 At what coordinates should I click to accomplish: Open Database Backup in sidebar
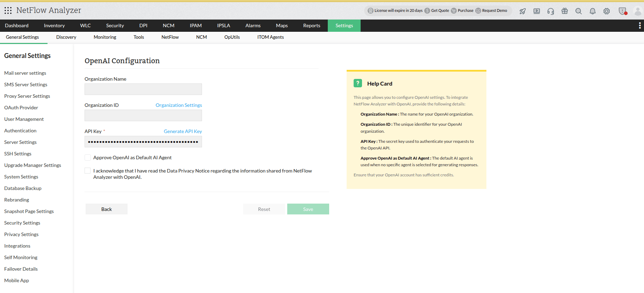pyautogui.click(x=23, y=188)
